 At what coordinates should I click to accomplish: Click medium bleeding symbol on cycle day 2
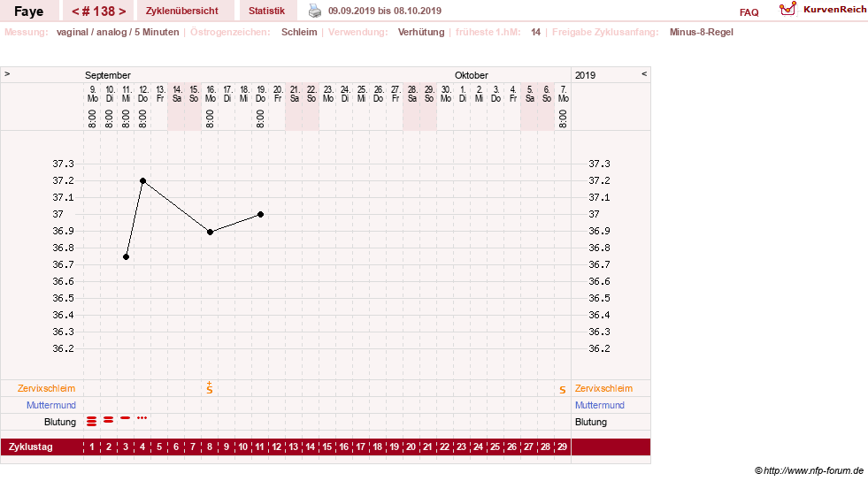(109, 420)
